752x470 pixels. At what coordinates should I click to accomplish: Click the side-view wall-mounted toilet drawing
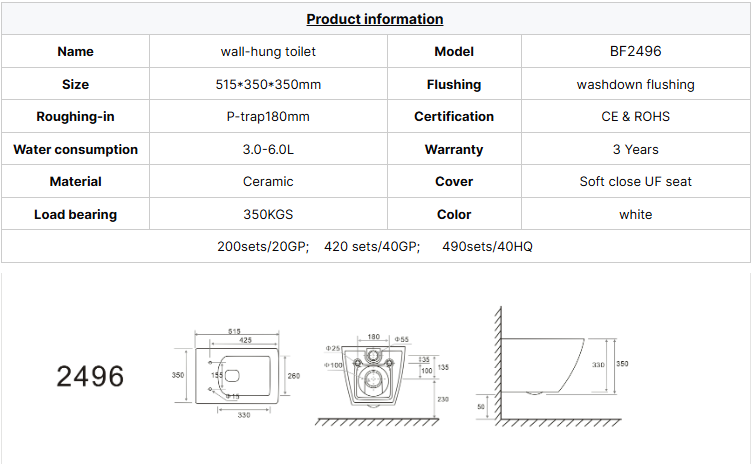pyautogui.click(x=545, y=365)
